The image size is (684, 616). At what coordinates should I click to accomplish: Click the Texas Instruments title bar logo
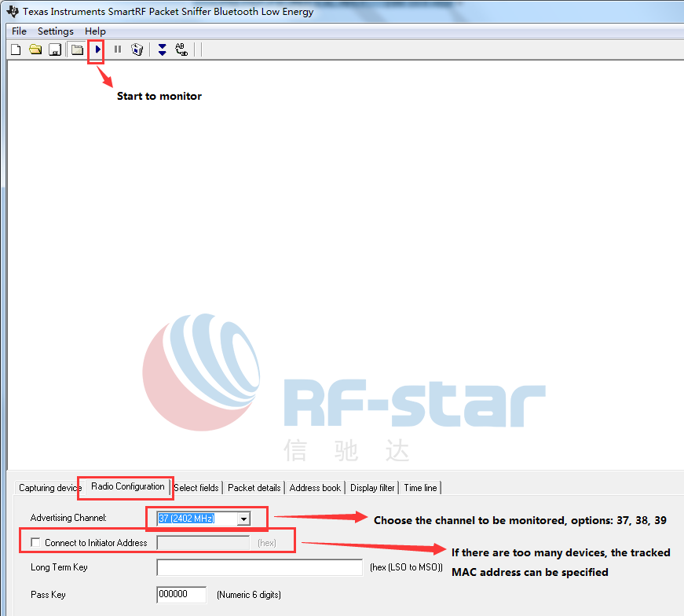pyautogui.click(x=13, y=11)
